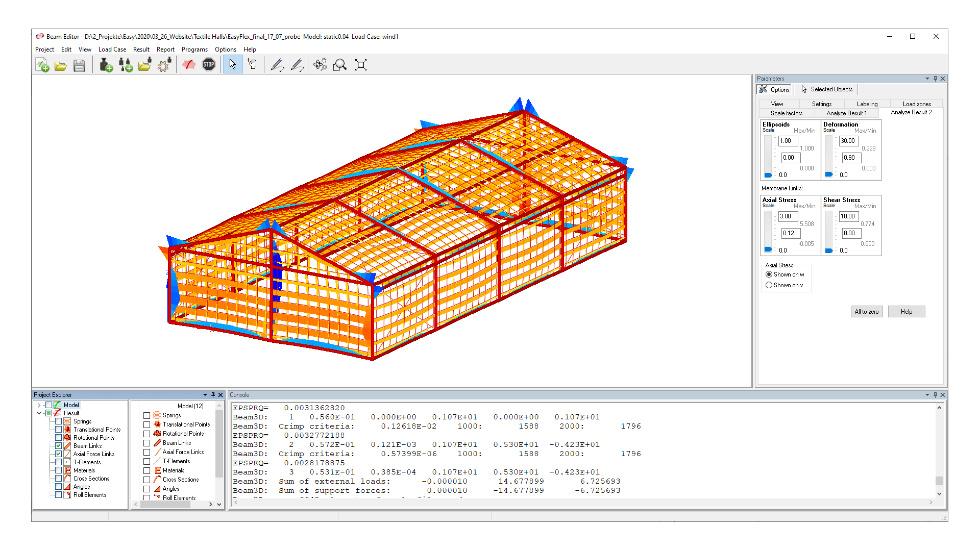
Task: Collapse the Result tree node
Action: 39,413
